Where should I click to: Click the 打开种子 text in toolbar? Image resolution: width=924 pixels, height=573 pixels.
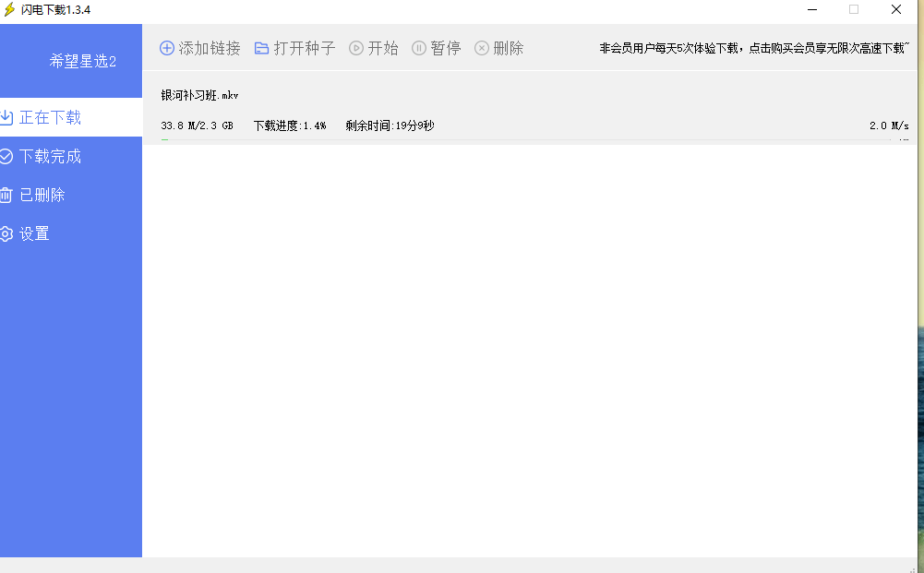tap(304, 48)
